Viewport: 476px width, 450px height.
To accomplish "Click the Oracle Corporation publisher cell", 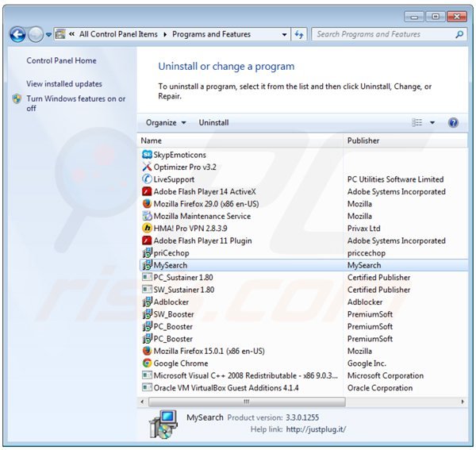I will (x=380, y=388).
